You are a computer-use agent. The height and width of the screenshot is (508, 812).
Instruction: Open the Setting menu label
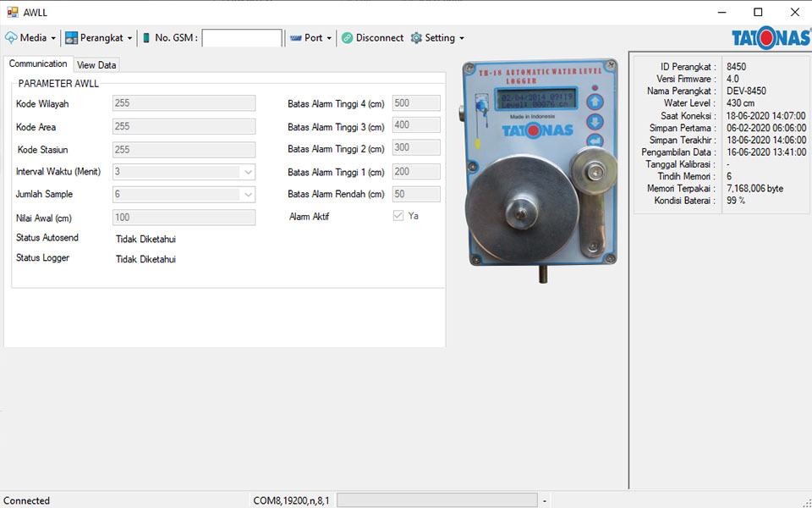[x=440, y=38]
